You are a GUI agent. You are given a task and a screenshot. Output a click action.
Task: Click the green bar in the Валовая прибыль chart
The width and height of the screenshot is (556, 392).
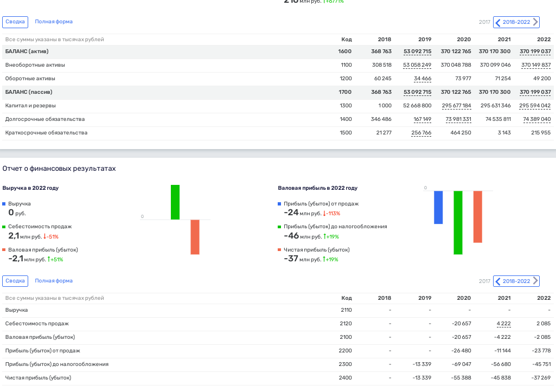458,223
